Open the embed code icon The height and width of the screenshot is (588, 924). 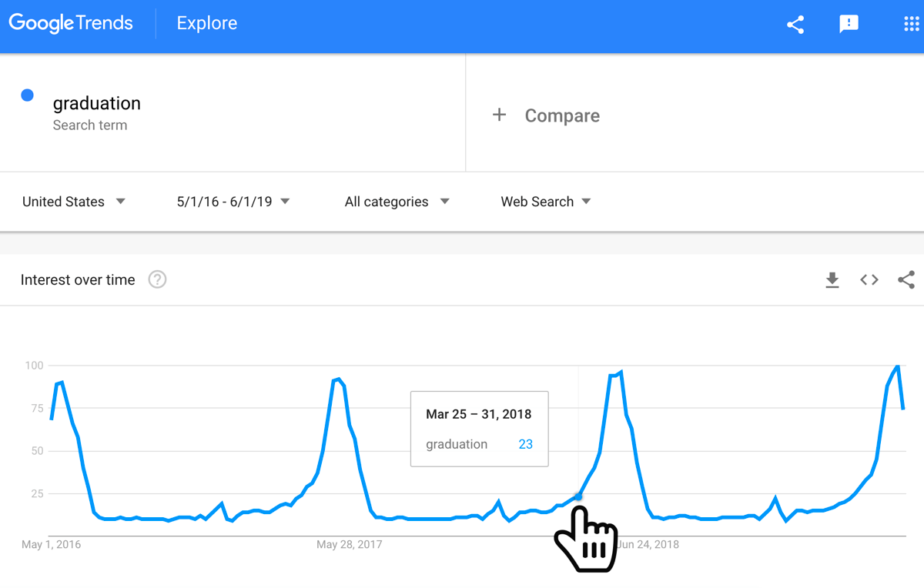coord(869,280)
